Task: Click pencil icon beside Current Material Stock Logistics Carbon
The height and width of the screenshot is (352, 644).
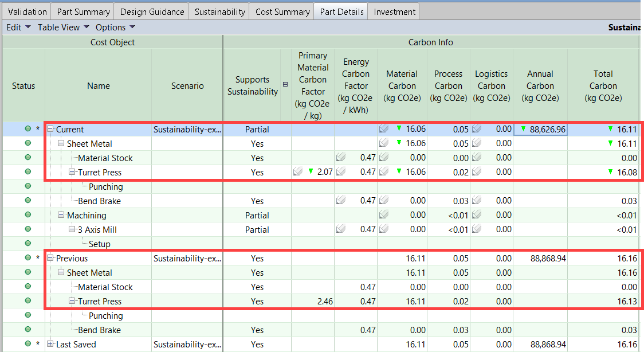Action: [477, 157]
